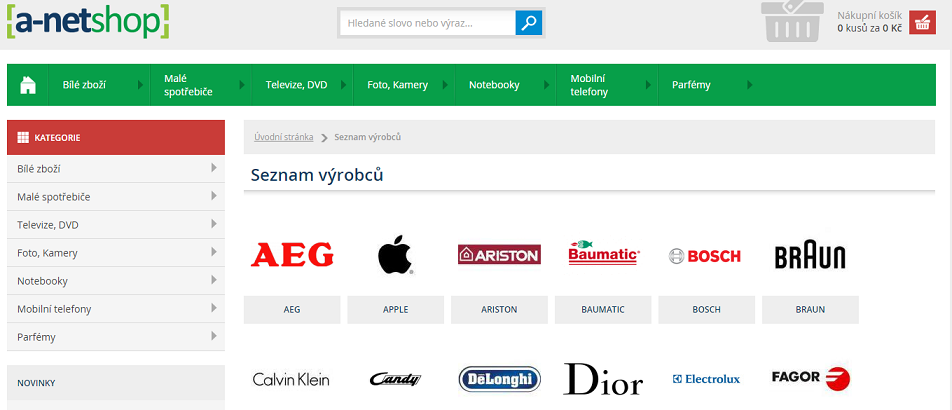Click the Seznam výrobců breadcrumb text
Image resolution: width=952 pixels, height=410 pixels.
367,137
